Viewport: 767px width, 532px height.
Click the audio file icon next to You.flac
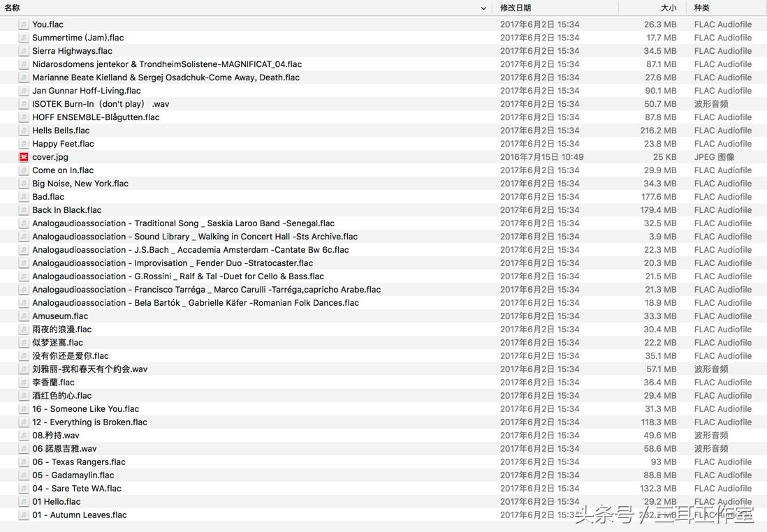pos(24,24)
